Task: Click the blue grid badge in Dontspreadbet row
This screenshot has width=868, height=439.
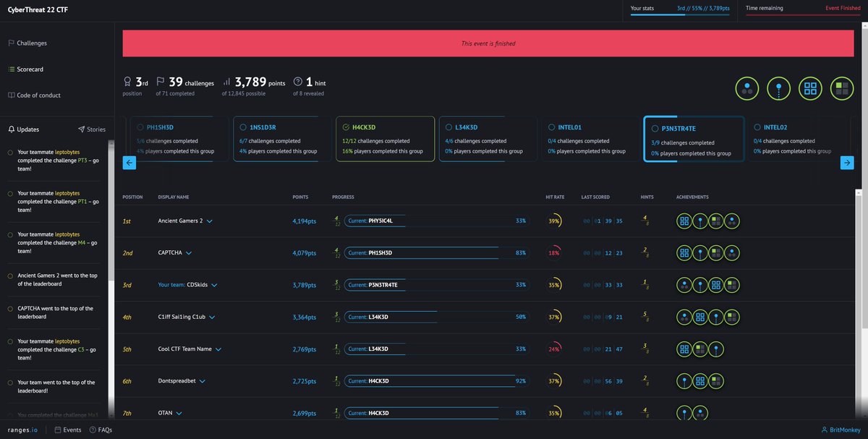Action: [699, 380]
